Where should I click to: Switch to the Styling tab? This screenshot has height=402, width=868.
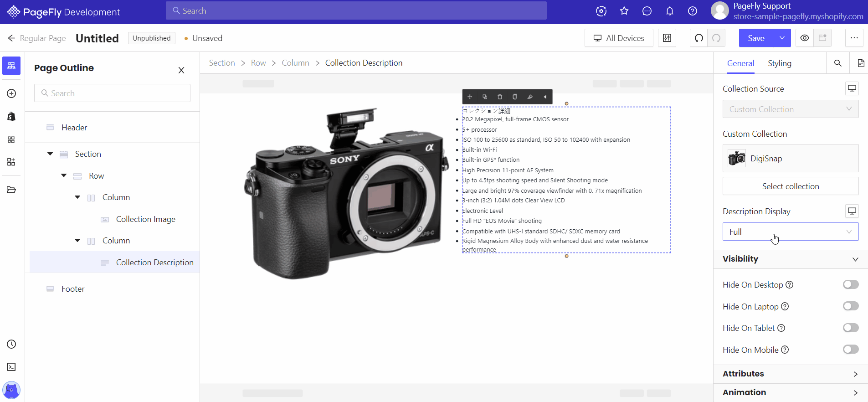coord(780,63)
